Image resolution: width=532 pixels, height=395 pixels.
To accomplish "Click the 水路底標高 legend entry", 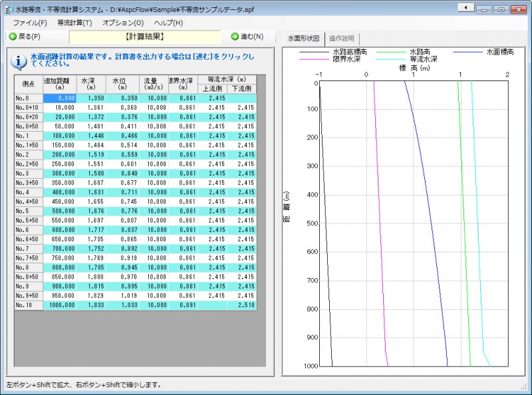I will (333, 52).
